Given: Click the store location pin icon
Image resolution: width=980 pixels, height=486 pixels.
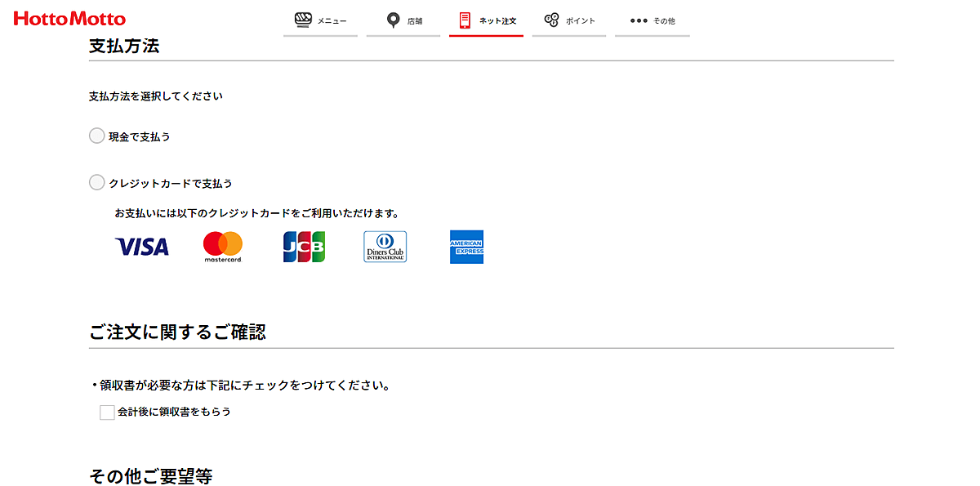Looking at the screenshot, I should tap(393, 20).
